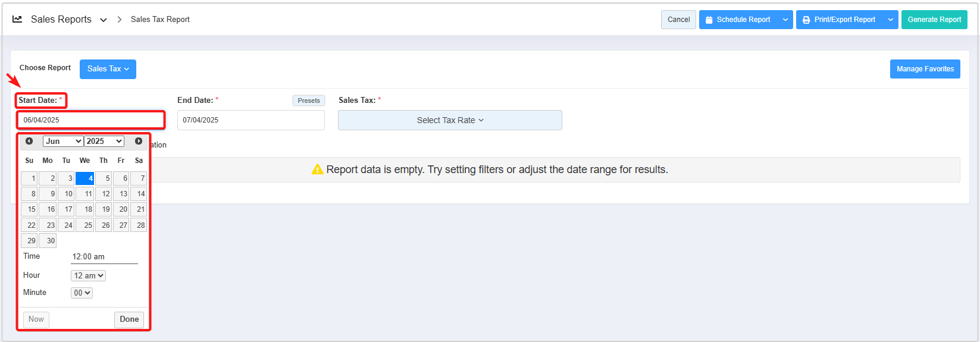Image resolution: width=980 pixels, height=342 pixels.
Task: Click the Generate Report button
Action: (934, 20)
